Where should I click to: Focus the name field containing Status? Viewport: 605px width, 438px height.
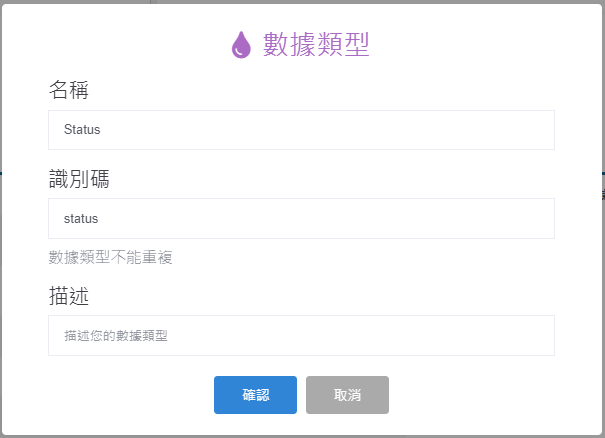301,130
